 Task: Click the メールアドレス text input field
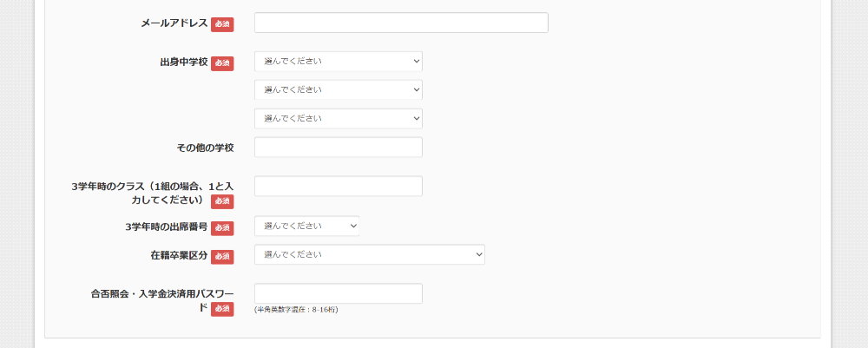(401, 23)
